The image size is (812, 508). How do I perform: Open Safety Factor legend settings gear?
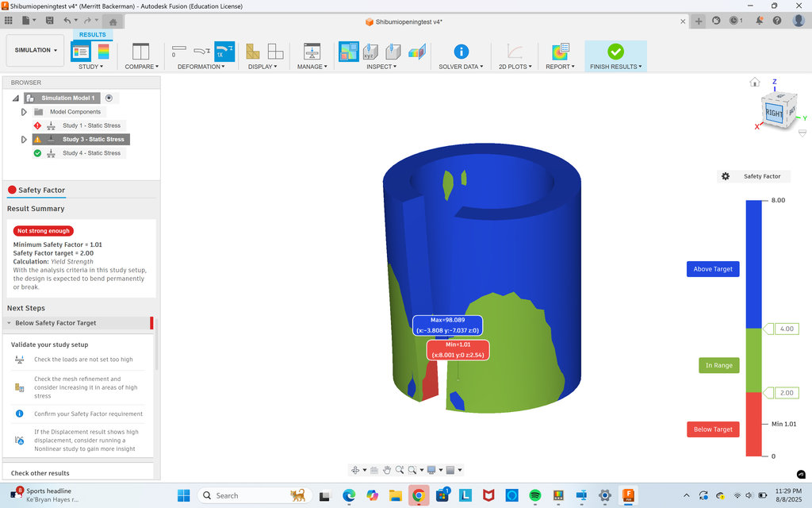[x=726, y=176]
